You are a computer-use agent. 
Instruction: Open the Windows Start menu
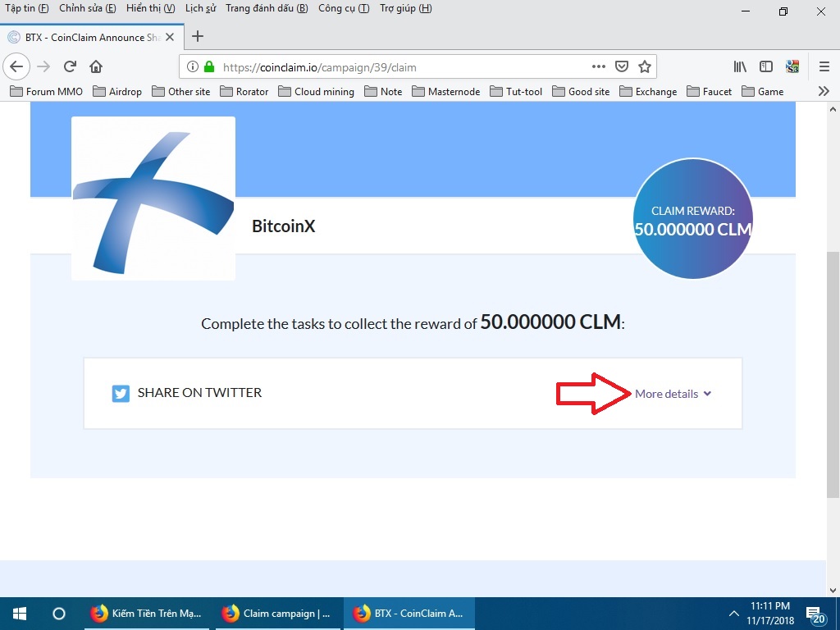20,614
